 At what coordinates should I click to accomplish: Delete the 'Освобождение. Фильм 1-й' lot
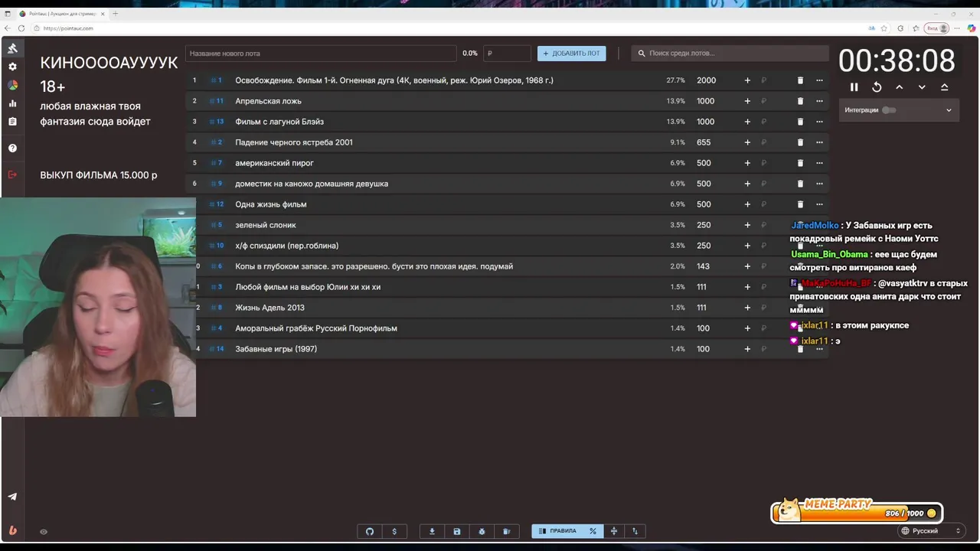(x=800, y=80)
